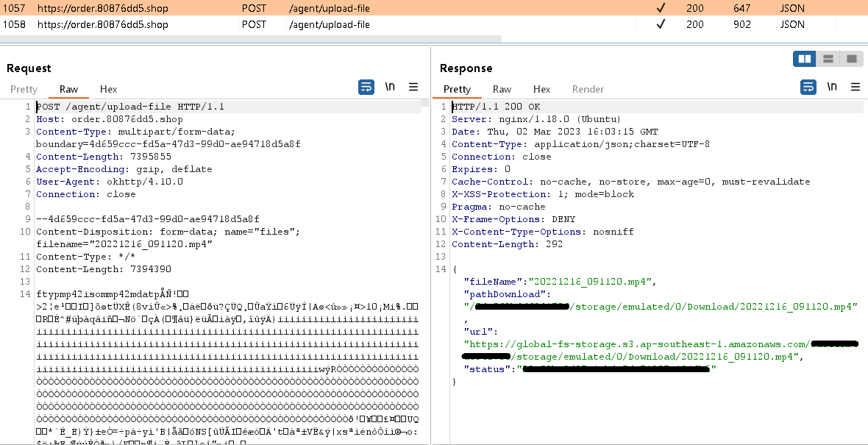Click the checkmark in row 1057
The width and height of the screenshot is (868, 445).
661,8
